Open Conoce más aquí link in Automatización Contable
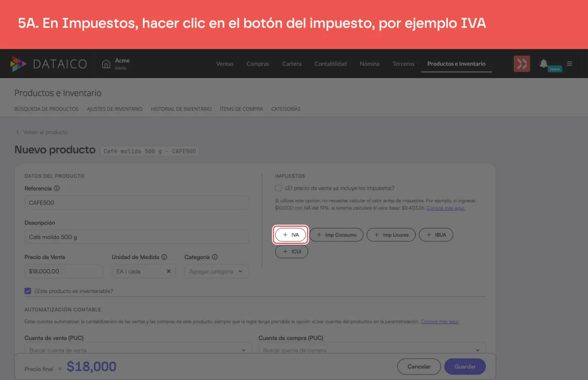Screen dimensions: 588x380 click(440, 322)
